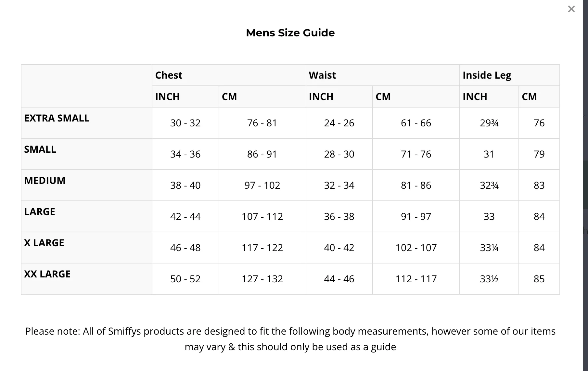The width and height of the screenshot is (588, 371).
Task: Close the Mens Size Guide popup
Action: [571, 9]
